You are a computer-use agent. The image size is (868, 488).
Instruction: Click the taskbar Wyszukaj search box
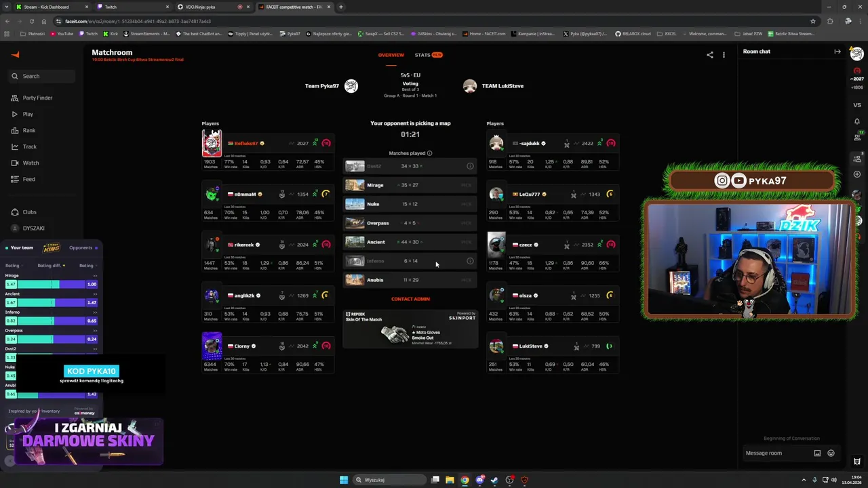point(388,480)
